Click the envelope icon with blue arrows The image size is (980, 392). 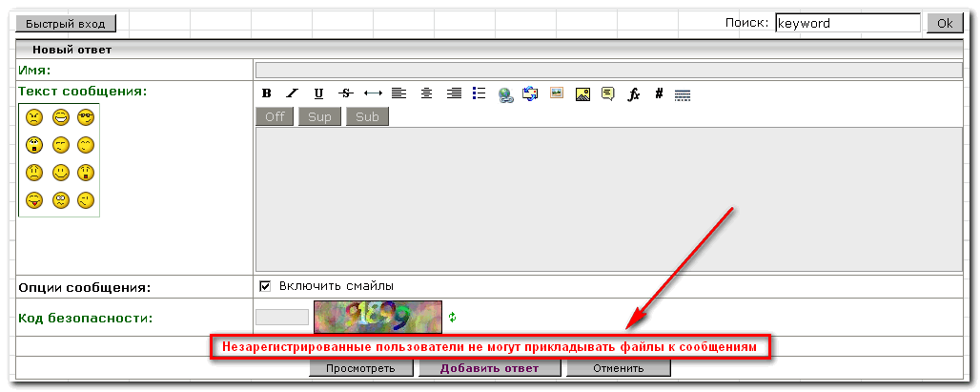click(x=530, y=93)
